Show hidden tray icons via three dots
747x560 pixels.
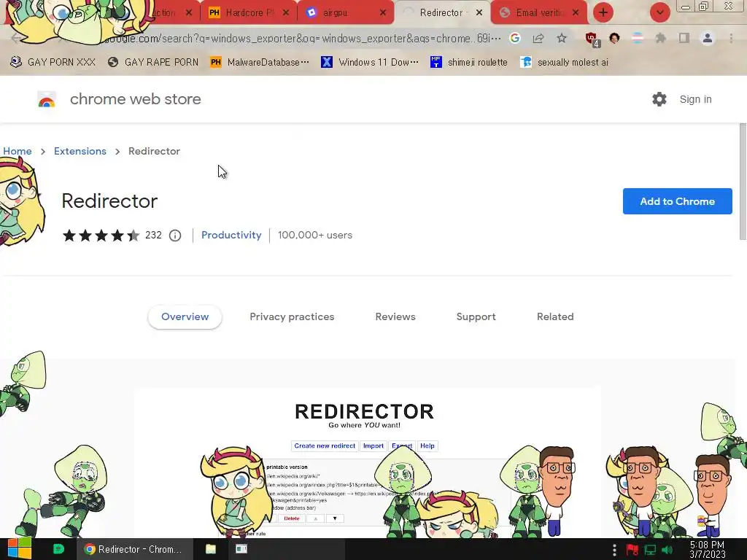click(x=614, y=550)
